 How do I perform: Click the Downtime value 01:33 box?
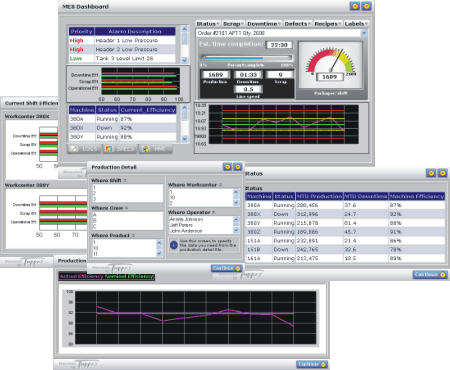point(248,75)
